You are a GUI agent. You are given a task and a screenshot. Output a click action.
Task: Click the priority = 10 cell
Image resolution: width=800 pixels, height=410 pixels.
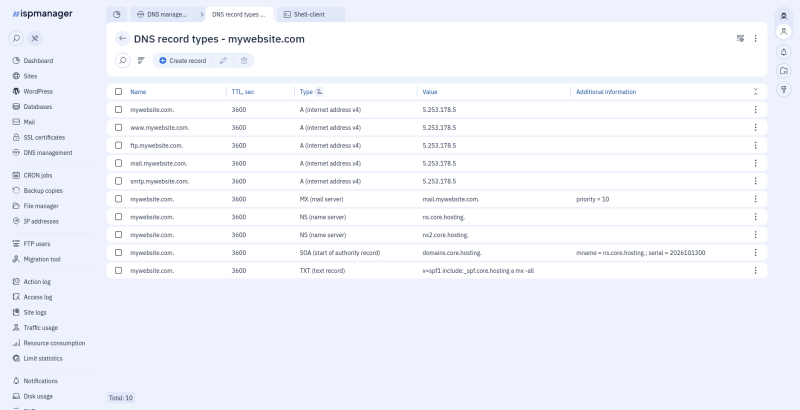tap(592, 199)
